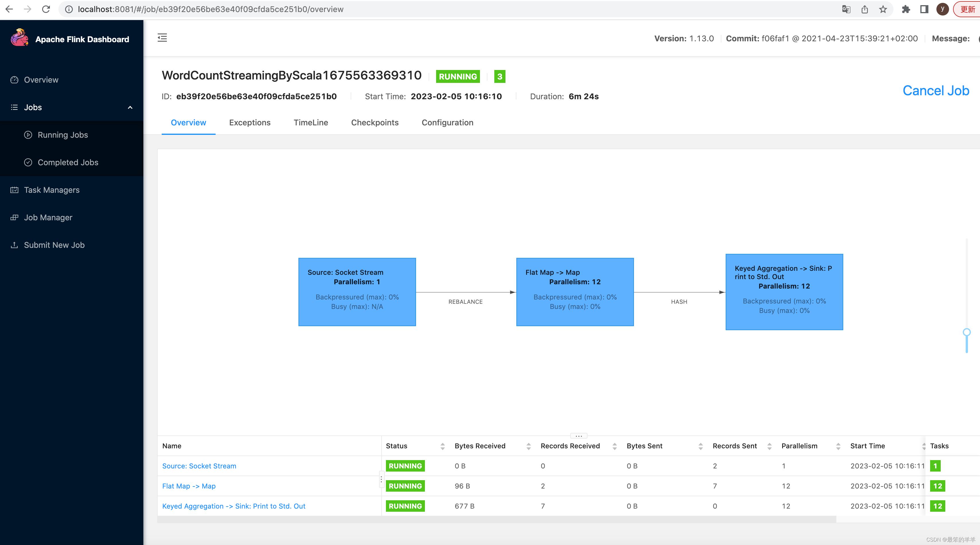
Task: Click the Apache Flink squirrel logo
Action: click(x=19, y=38)
